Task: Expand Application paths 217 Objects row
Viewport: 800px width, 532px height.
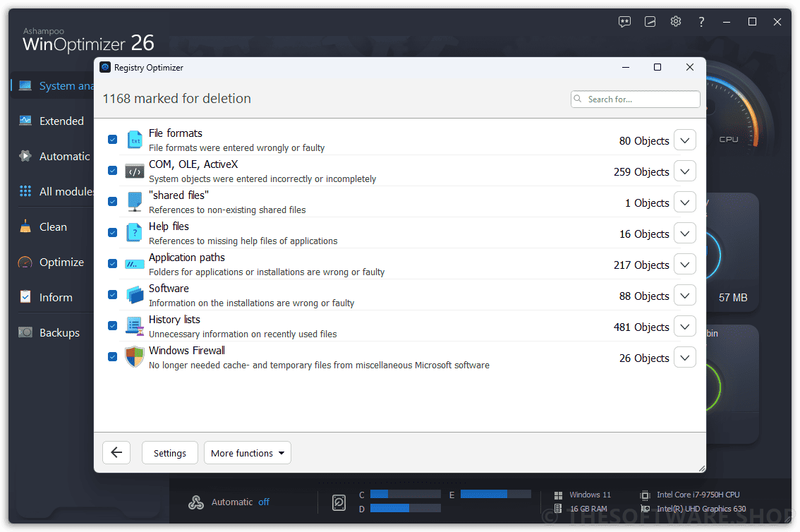Action: coord(685,265)
